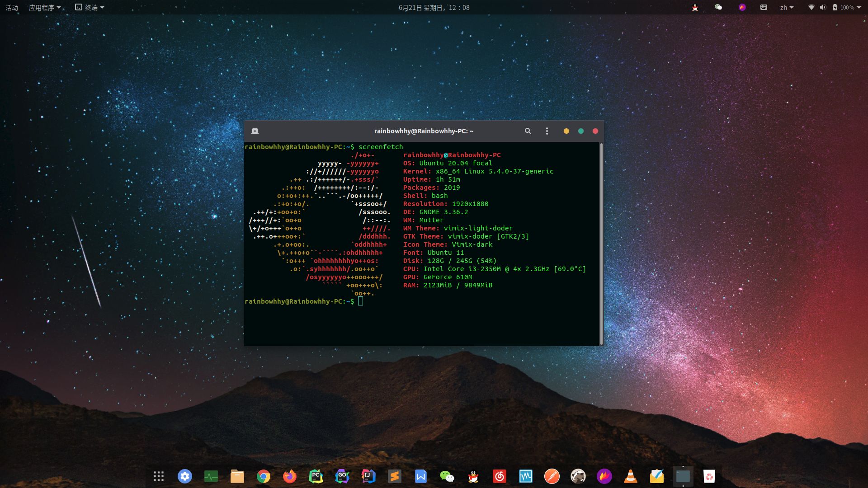The height and width of the screenshot is (488, 868).
Task: Click the date and time in top bar
Action: pos(434,7)
